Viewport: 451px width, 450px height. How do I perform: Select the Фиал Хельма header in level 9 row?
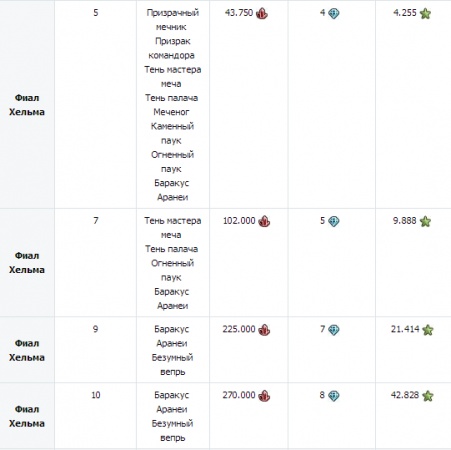27,350
